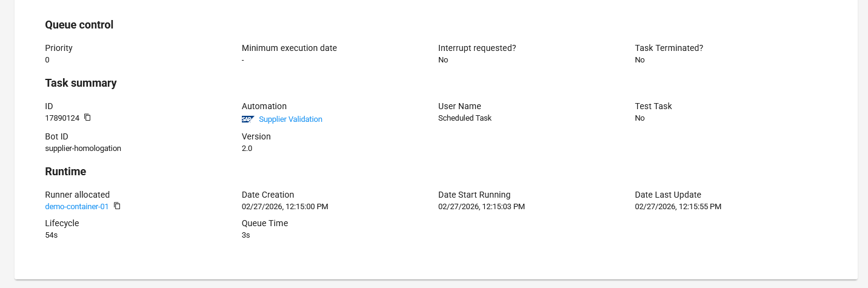
Task: Click the Date Start Running timestamp
Action: 481,207
